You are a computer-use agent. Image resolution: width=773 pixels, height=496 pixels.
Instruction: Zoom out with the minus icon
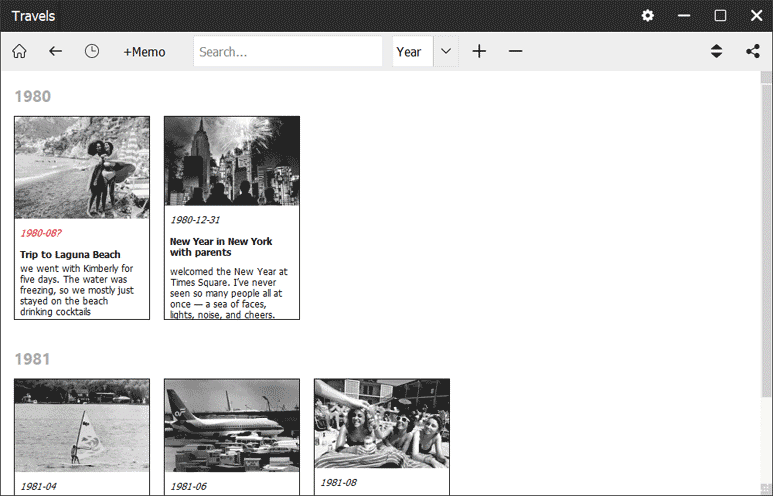[x=515, y=51]
